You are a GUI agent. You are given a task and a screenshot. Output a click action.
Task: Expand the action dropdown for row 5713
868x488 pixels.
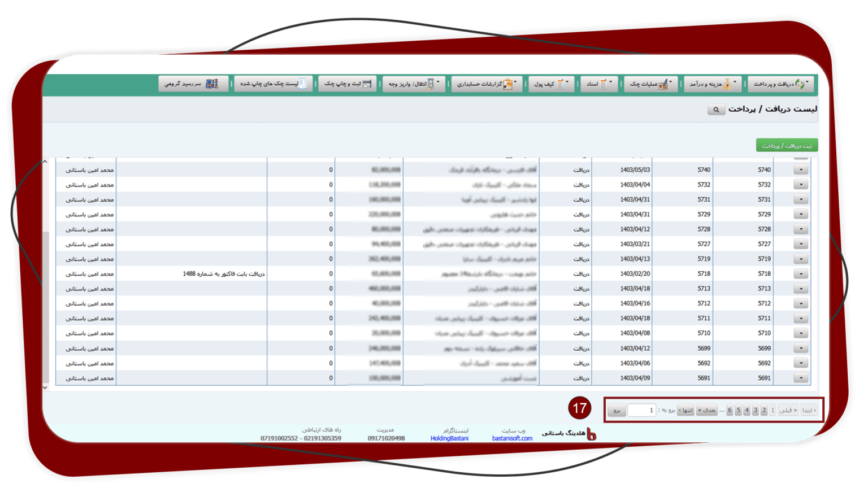801,289
